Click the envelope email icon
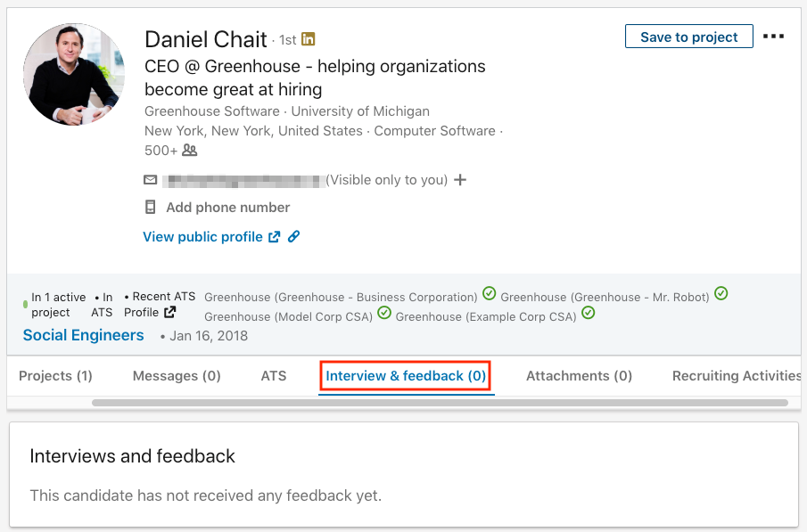This screenshot has width=807, height=532. [151, 180]
